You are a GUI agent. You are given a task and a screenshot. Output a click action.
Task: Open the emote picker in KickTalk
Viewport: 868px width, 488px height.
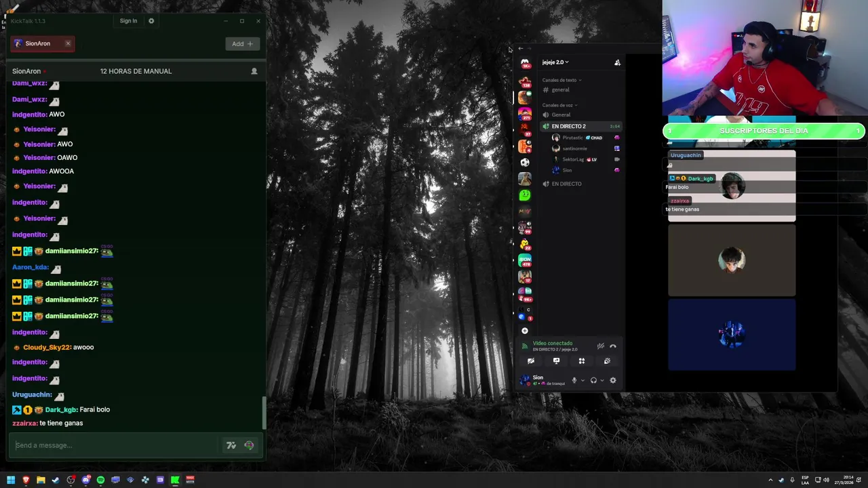[x=249, y=445]
